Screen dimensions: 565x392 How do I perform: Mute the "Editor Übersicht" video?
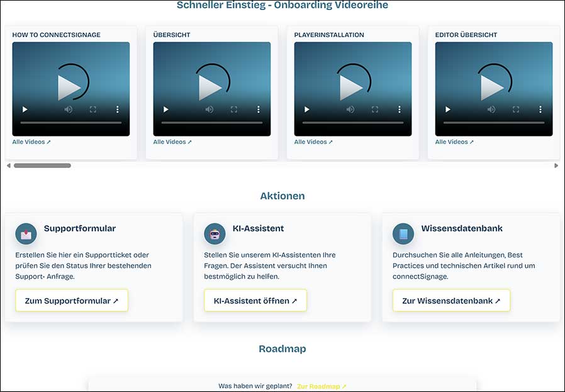pos(491,109)
